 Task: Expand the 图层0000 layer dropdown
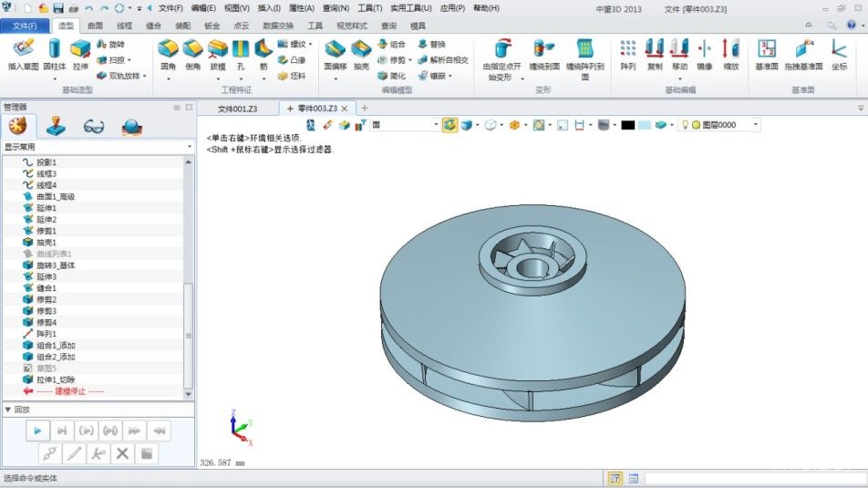(x=756, y=124)
